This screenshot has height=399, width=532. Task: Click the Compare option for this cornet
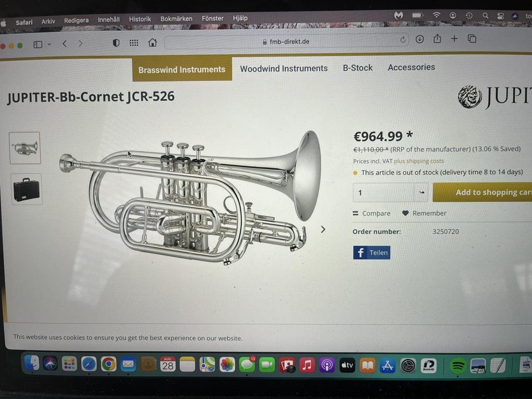[x=371, y=213]
